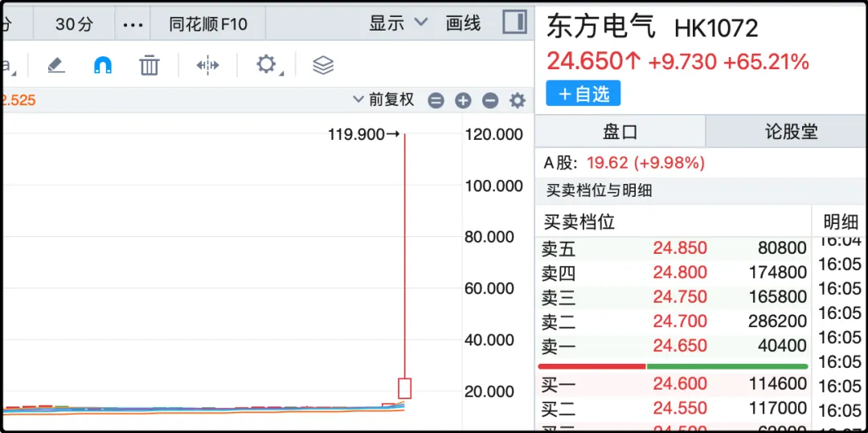
Task: Open the layers stack icon
Action: click(x=323, y=65)
